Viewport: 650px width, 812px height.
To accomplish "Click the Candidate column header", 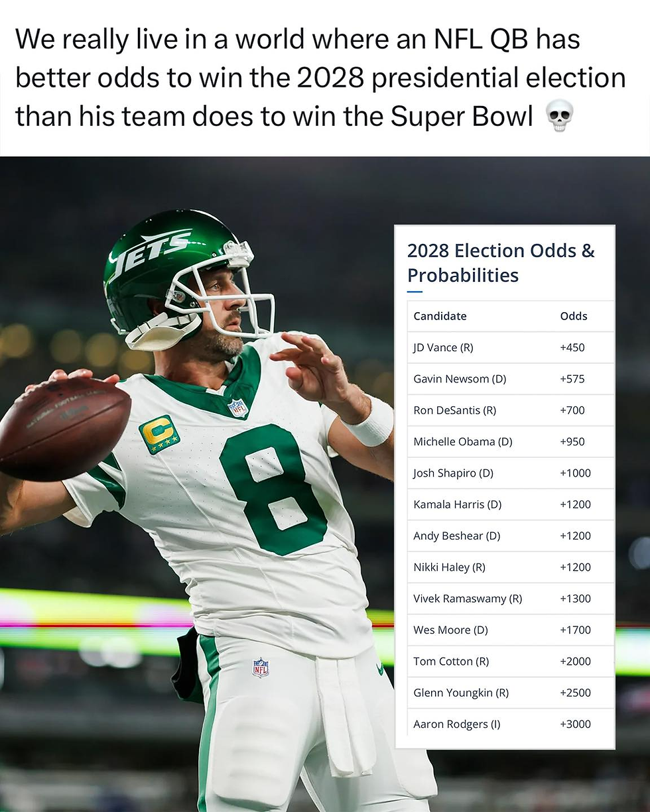I will (440, 316).
